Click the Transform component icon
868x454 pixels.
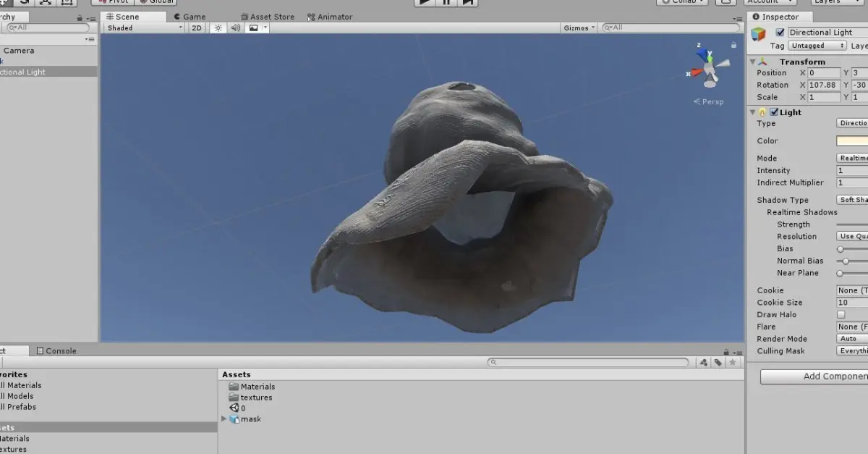(x=762, y=62)
